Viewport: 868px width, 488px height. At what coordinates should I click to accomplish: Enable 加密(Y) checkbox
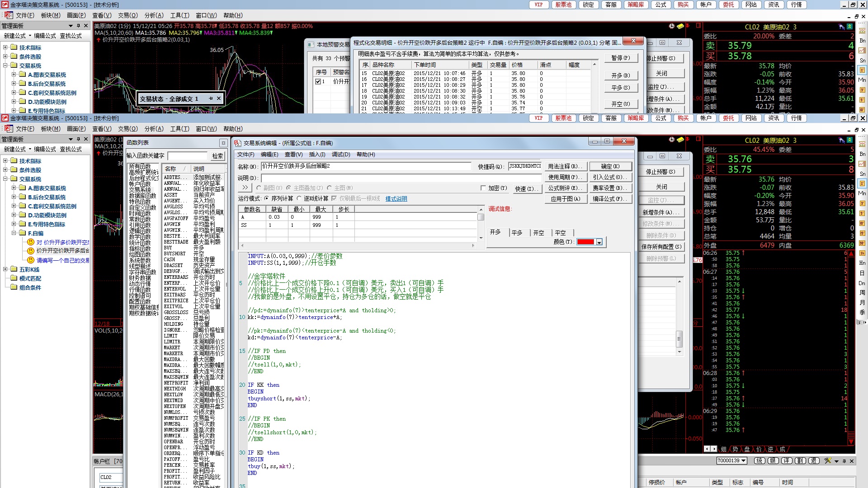483,188
